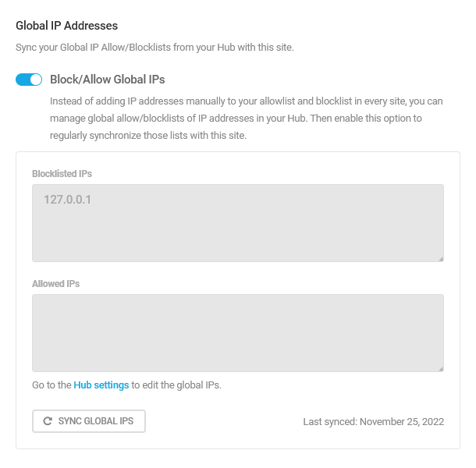476x468 pixels.
Task: Click the 127.0.0.1 entry in blocklist
Action: tap(68, 200)
